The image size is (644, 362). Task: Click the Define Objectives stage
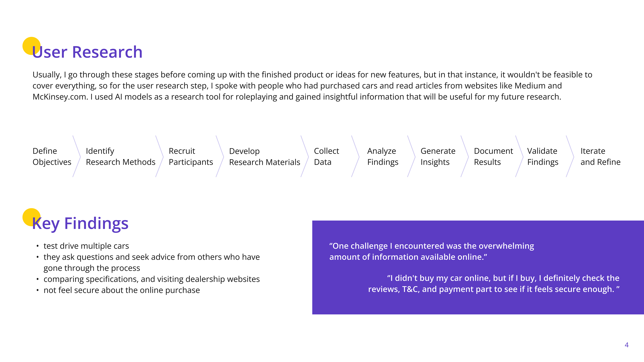52,156
